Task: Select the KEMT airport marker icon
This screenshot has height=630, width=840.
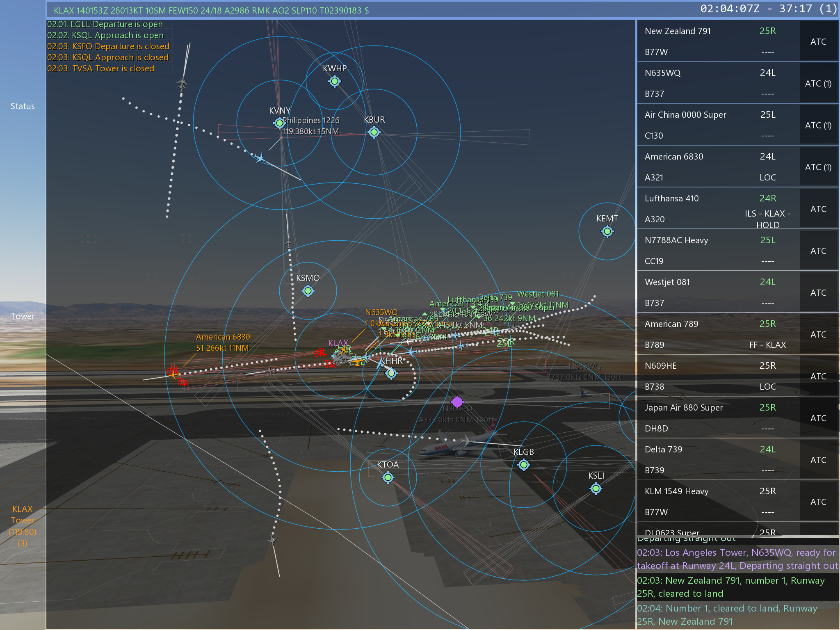Action: coord(607,231)
